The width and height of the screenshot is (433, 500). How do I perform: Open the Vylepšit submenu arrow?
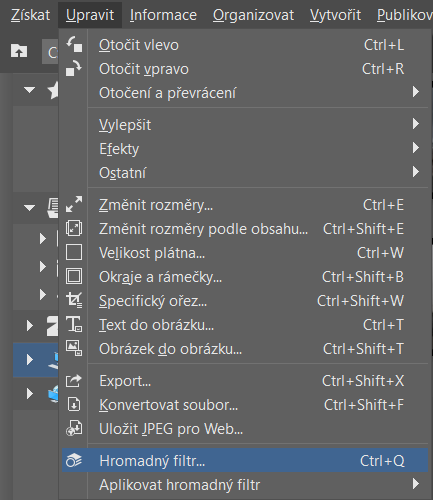[415, 124]
